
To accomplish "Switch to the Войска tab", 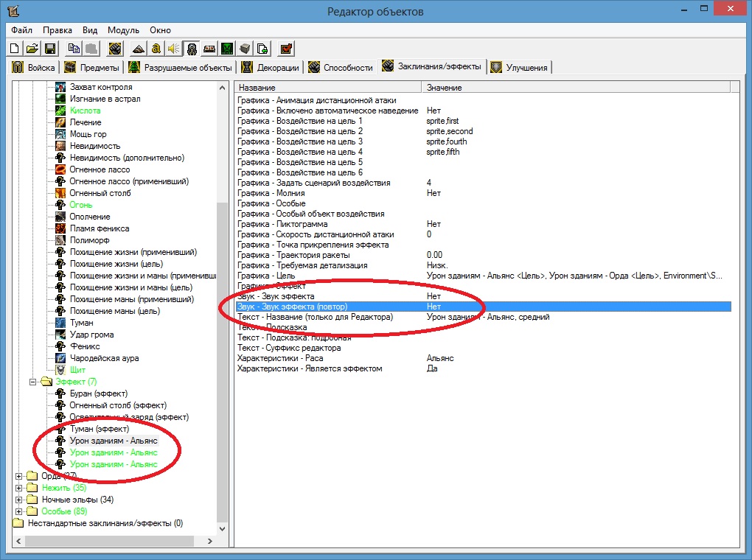I will point(34,67).
